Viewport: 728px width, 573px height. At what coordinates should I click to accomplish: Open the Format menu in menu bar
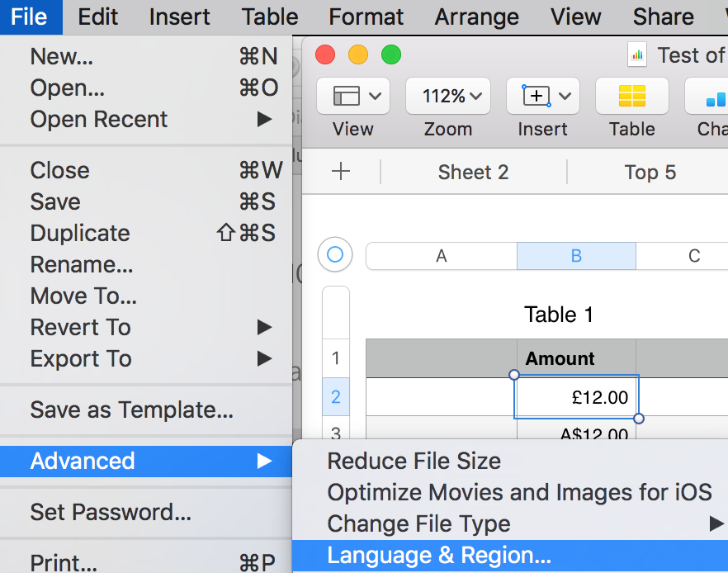click(x=366, y=17)
